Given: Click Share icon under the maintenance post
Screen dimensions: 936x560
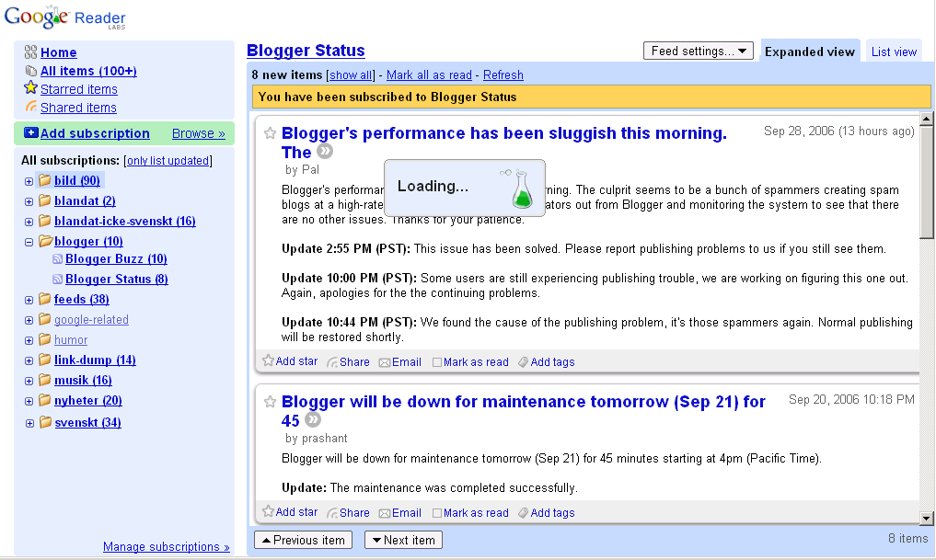Looking at the screenshot, I should tap(332, 513).
